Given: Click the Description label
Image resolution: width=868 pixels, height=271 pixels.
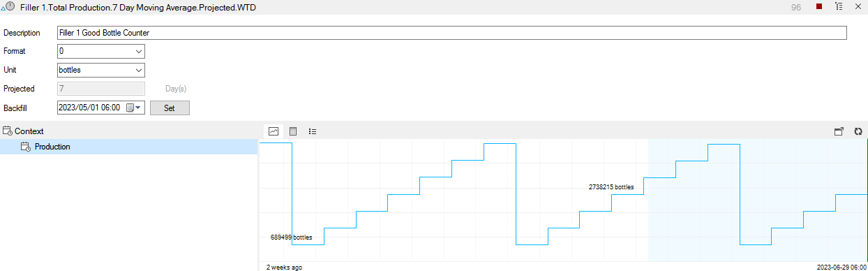Looking at the screenshot, I should pos(22,33).
